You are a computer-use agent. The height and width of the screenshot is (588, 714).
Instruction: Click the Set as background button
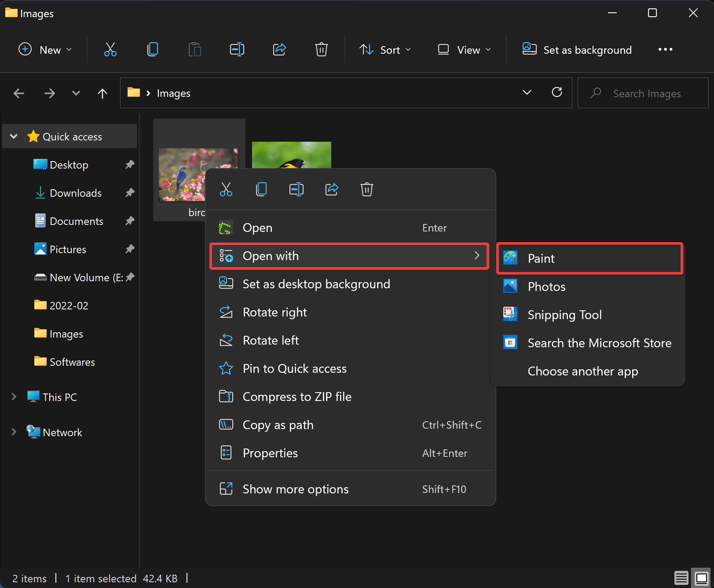pyautogui.click(x=576, y=49)
